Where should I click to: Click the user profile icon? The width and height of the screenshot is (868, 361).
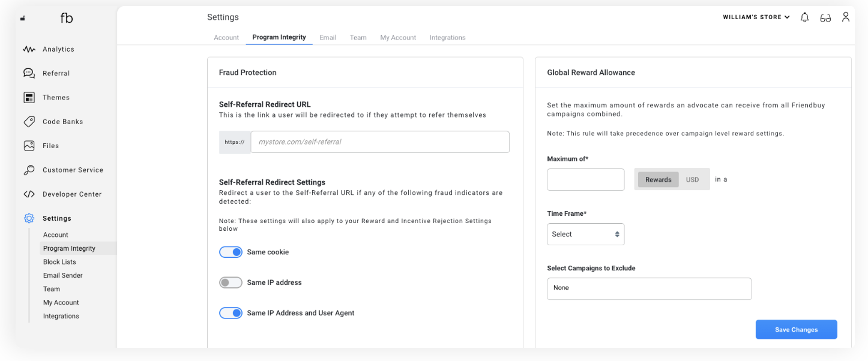point(845,17)
